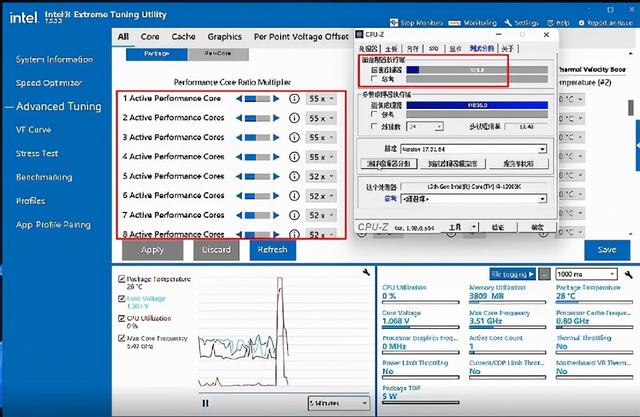
Task: Click Stop Monitors in top toolbar
Action: (416, 23)
